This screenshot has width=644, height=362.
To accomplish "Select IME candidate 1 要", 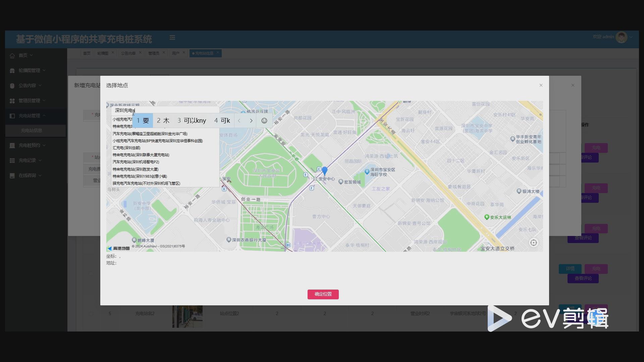I will click(143, 121).
